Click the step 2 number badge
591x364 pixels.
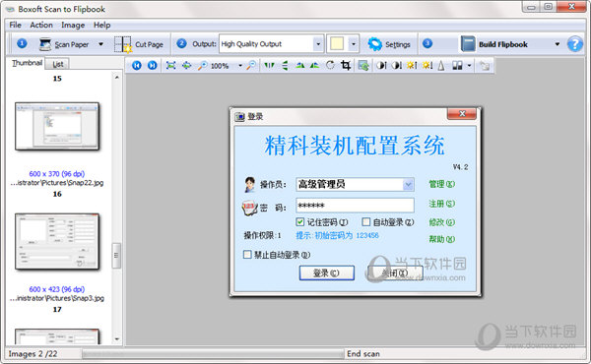click(181, 43)
